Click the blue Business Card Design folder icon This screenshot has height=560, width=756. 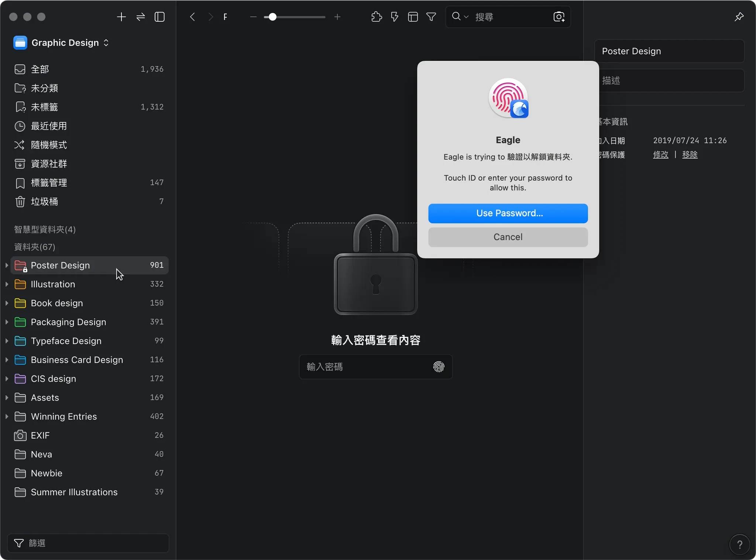click(x=20, y=360)
